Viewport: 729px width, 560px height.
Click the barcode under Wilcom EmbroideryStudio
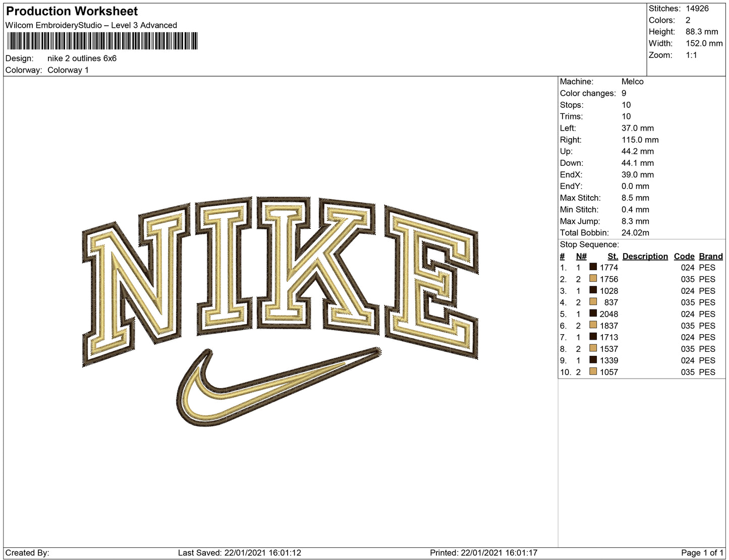coord(102,41)
